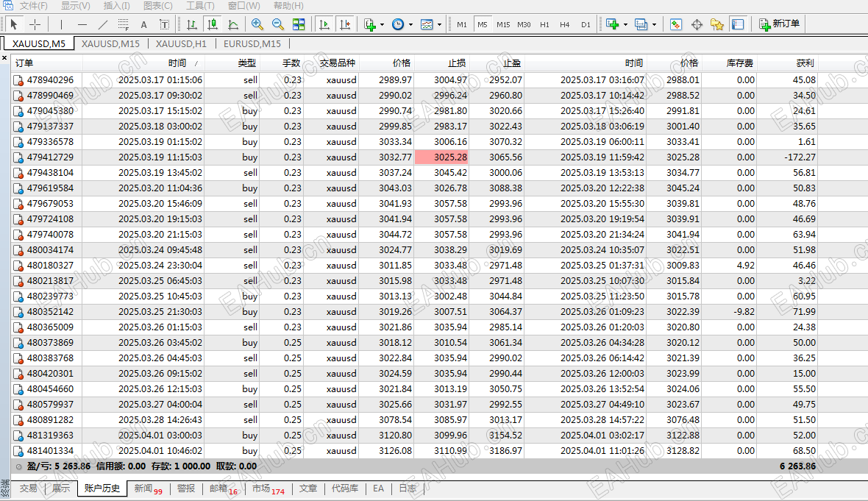Set timeframe to H4
The height and width of the screenshot is (501, 868).
pyautogui.click(x=565, y=24)
